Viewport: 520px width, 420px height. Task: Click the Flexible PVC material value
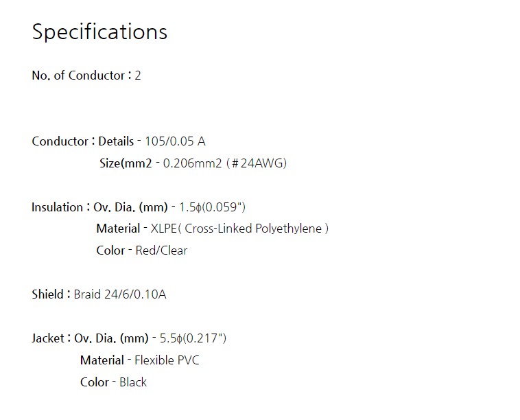pos(167,360)
